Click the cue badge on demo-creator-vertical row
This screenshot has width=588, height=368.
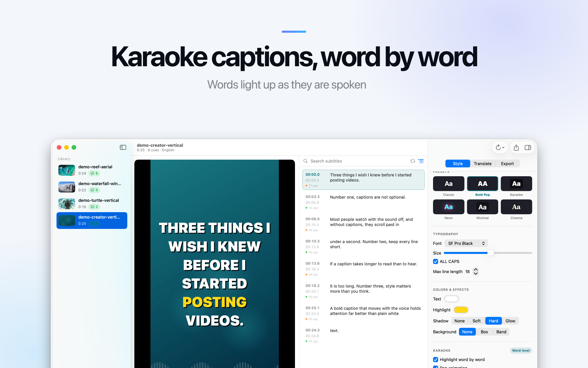point(94,224)
